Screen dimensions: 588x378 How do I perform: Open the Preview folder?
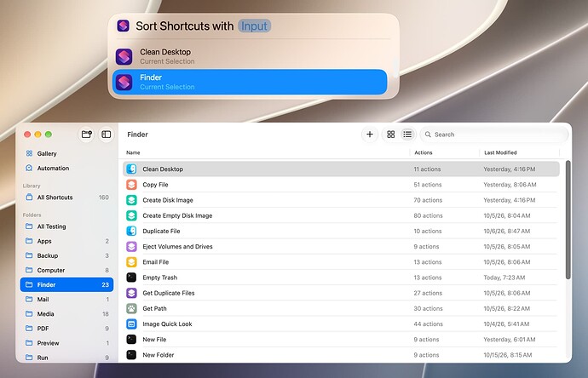point(66,343)
